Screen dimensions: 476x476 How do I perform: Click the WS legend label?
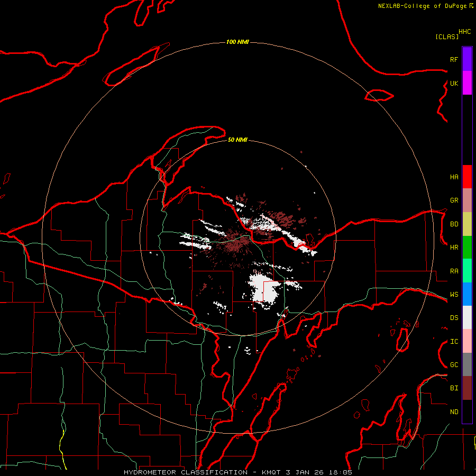click(x=454, y=295)
